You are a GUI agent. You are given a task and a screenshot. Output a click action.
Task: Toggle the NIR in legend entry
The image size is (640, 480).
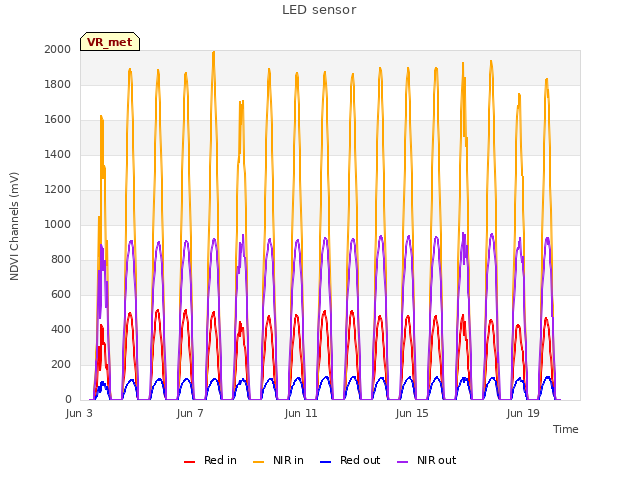point(278,460)
